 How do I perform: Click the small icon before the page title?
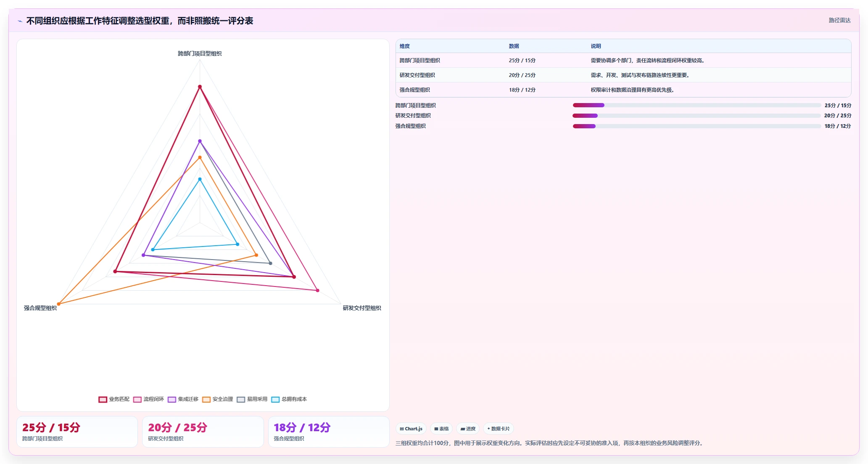[x=20, y=21]
